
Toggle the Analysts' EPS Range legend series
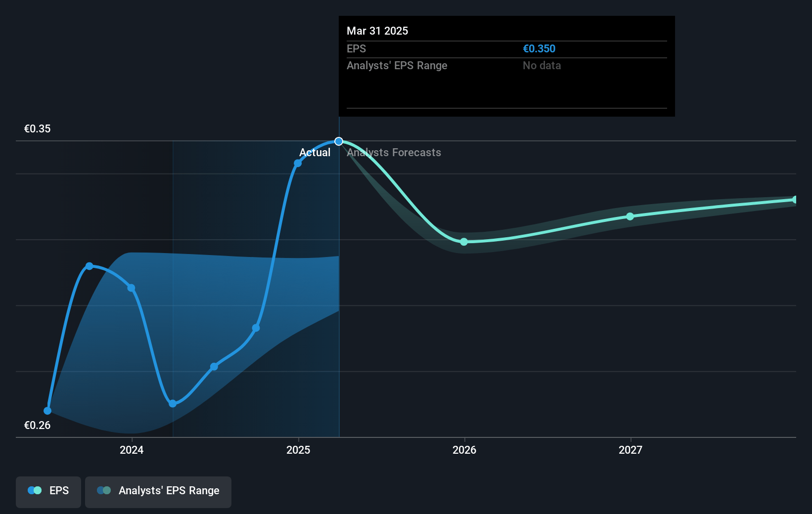pos(158,492)
